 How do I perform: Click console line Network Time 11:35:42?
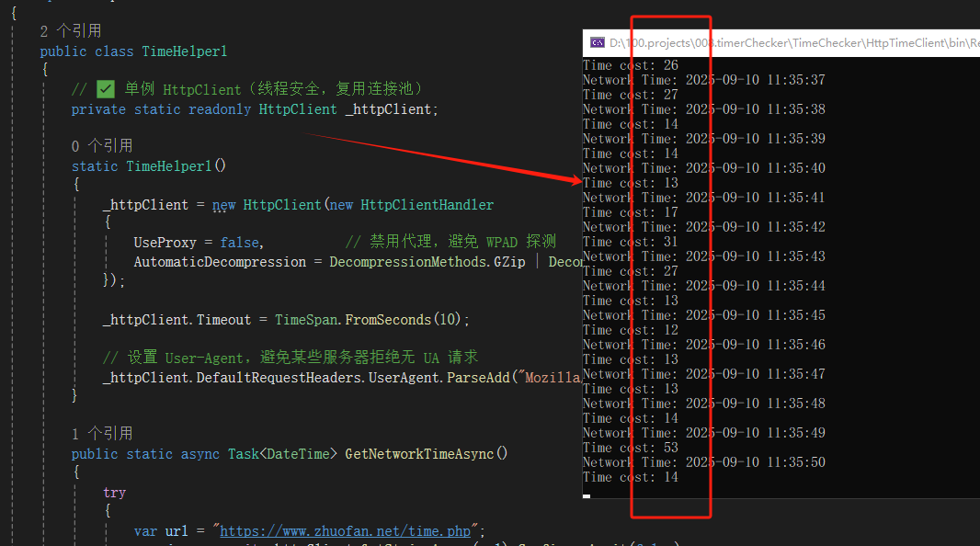pyautogui.click(x=704, y=227)
